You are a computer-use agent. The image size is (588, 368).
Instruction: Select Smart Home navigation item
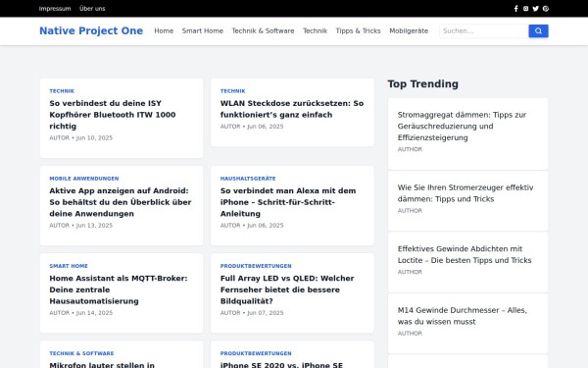[x=203, y=30]
